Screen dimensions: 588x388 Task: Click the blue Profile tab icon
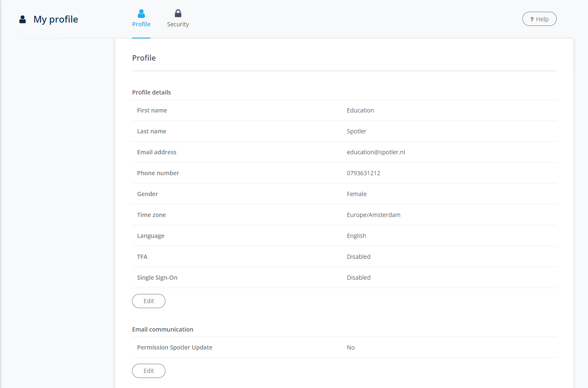click(x=141, y=14)
